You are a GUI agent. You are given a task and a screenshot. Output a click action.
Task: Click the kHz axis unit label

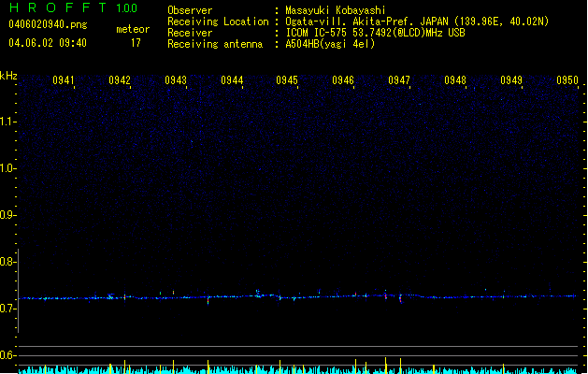click(8, 76)
